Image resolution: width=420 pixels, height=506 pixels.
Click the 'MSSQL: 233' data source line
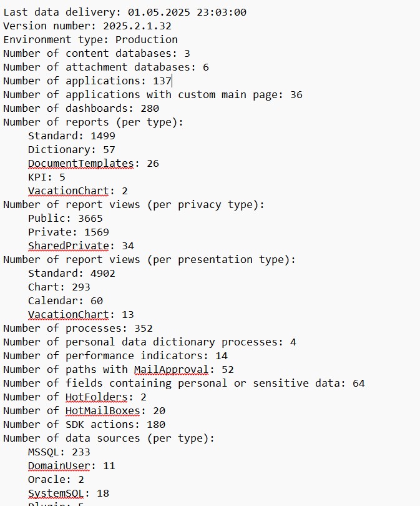(x=59, y=452)
